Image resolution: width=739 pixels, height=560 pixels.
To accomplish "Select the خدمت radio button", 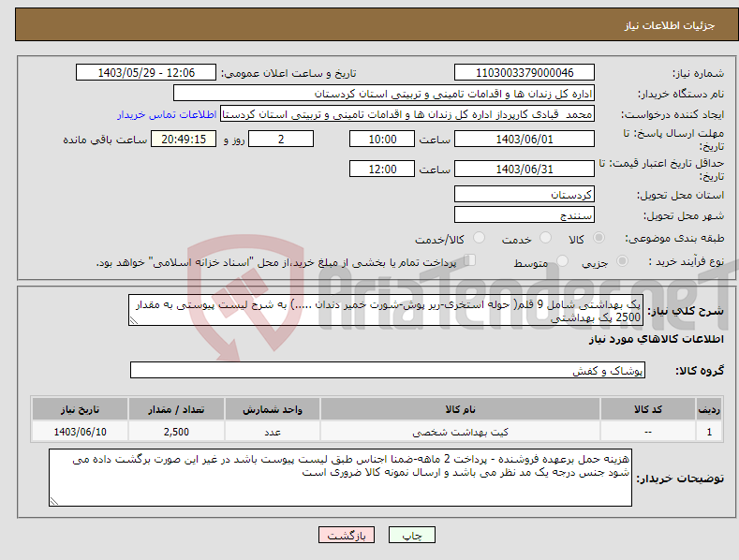I will [x=545, y=238].
